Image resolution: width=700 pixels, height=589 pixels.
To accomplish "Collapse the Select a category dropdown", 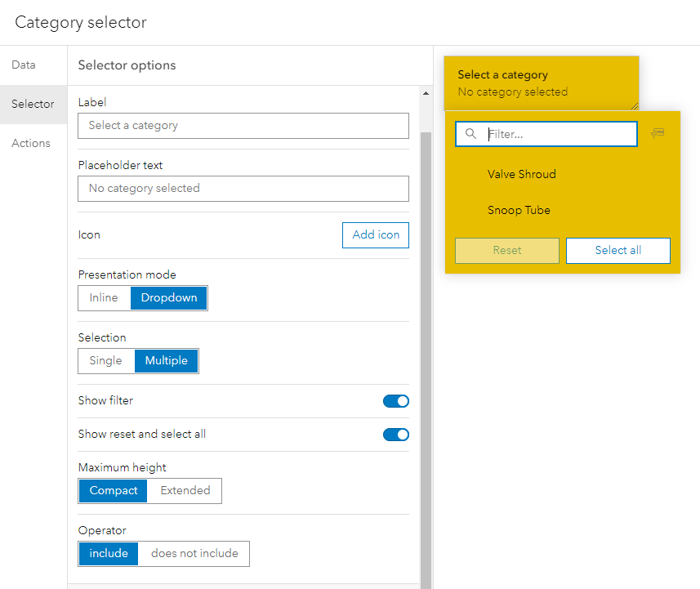I will tap(541, 83).
